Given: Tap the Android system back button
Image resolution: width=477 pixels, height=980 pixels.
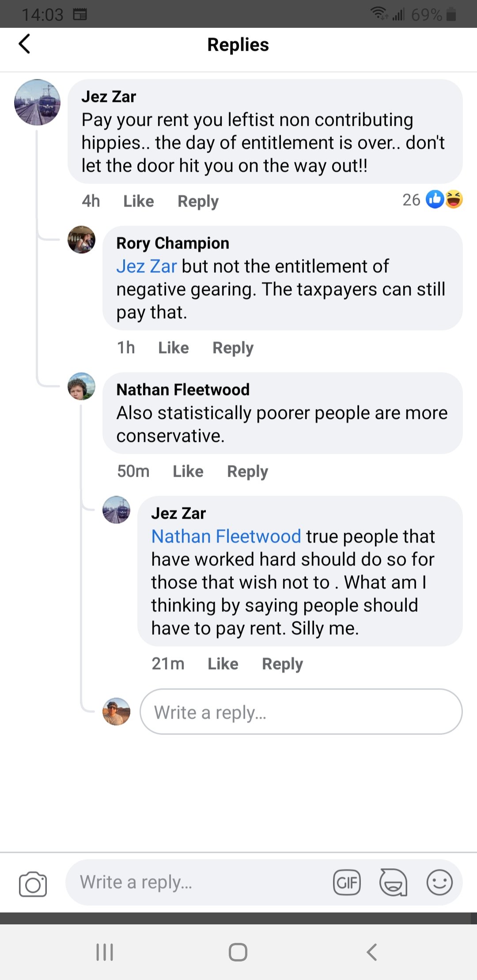Looking at the screenshot, I should [x=372, y=952].
